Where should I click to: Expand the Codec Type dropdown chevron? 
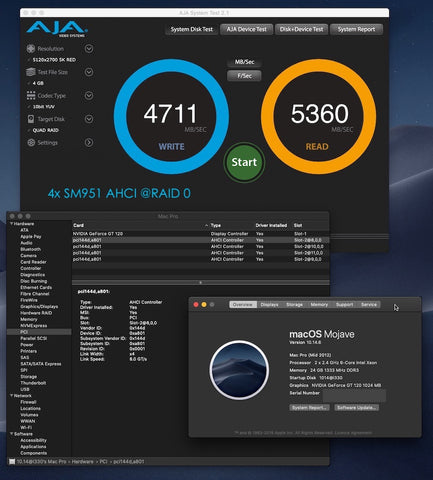coord(89,96)
